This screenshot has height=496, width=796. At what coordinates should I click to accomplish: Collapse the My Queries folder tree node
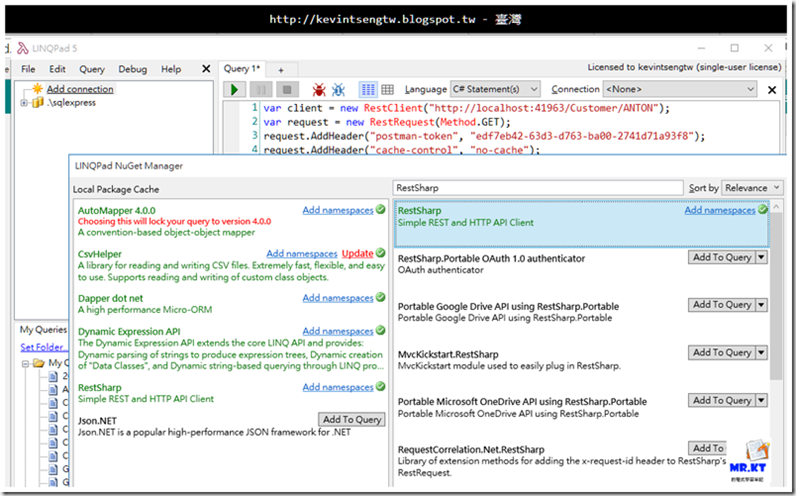click(25, 363)
